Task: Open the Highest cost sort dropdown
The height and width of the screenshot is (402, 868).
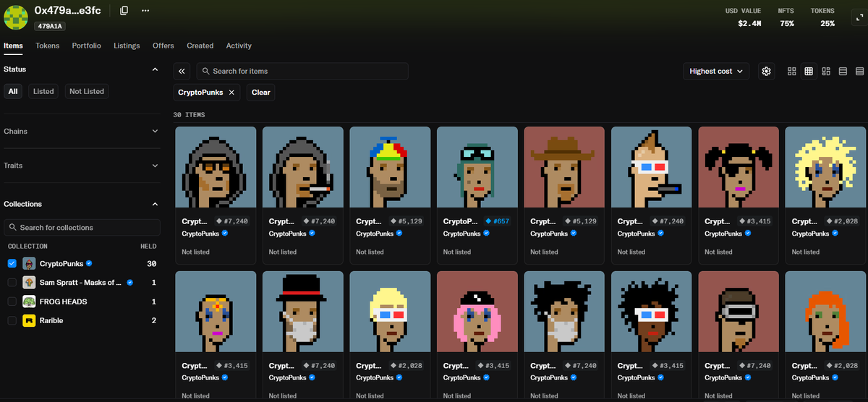Action: point(716,71)
